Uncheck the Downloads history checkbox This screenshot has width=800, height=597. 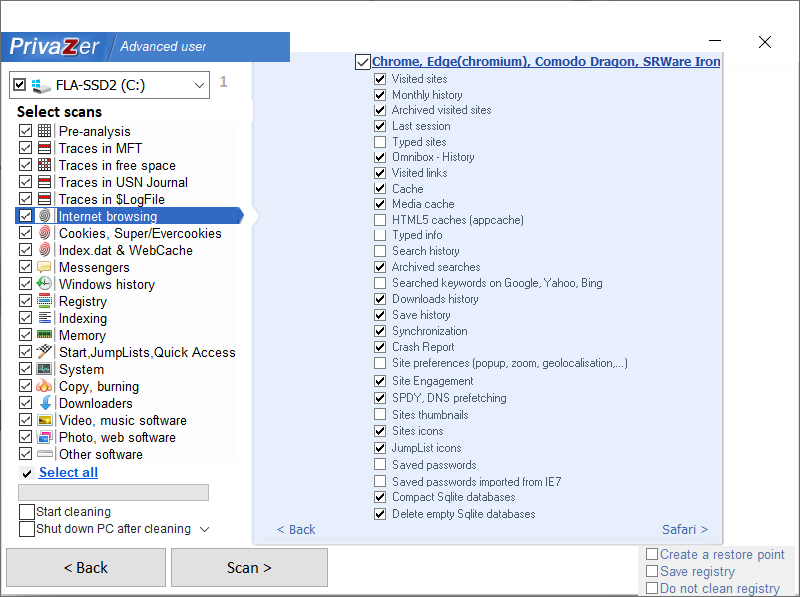click(x=380, y=299)
